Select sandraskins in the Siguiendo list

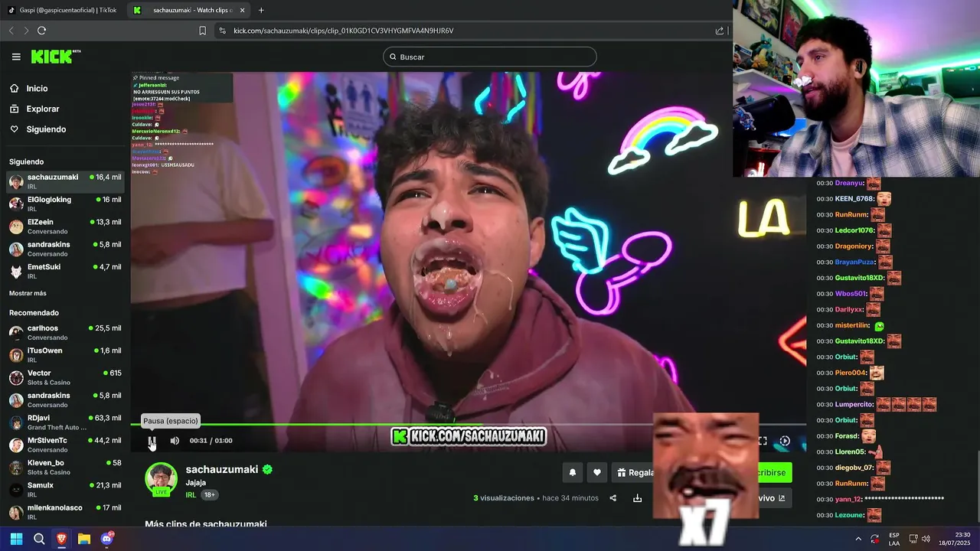pyautogui.click(x=65, y=249)
